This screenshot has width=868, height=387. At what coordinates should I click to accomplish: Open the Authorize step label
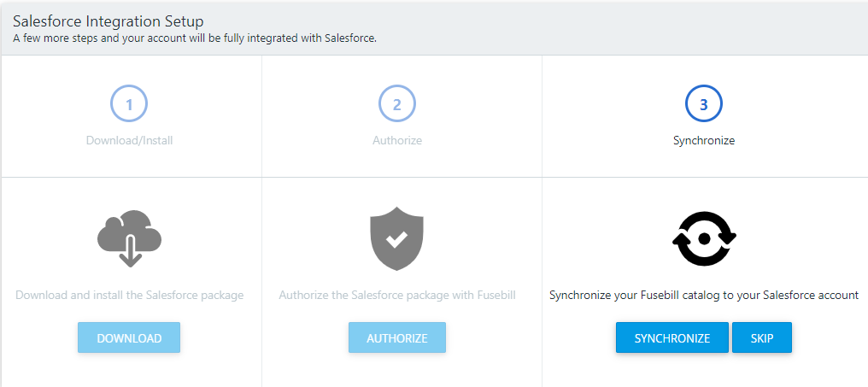coord(397,141)
